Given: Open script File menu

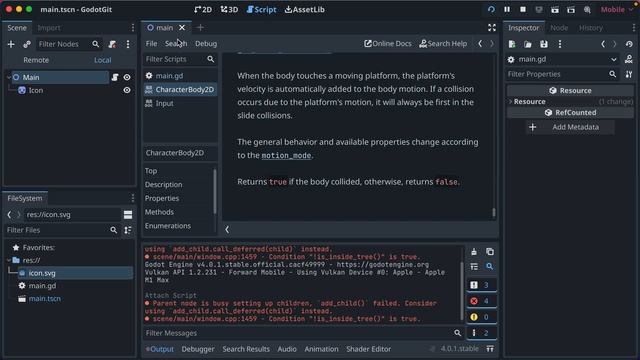Looking at the screenshot, I should point(151,44).
